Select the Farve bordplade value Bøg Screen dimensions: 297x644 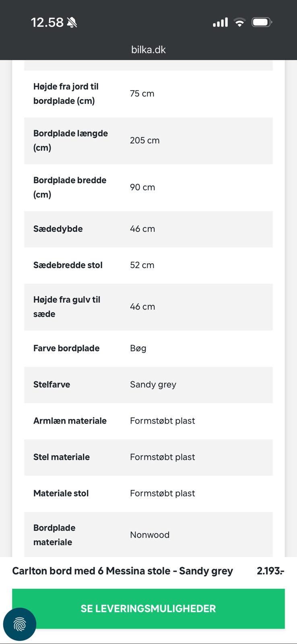(138, 349)
